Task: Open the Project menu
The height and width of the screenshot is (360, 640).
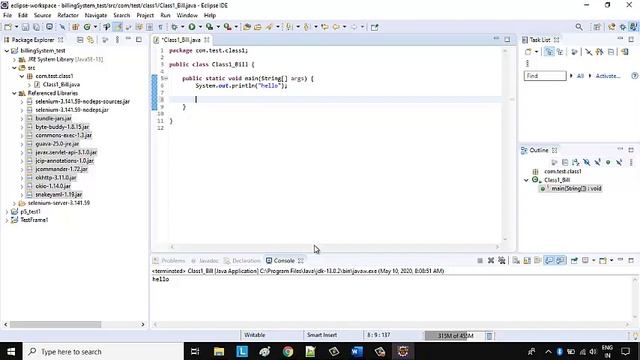Action: pyautogui.click(x=145, y=15)
